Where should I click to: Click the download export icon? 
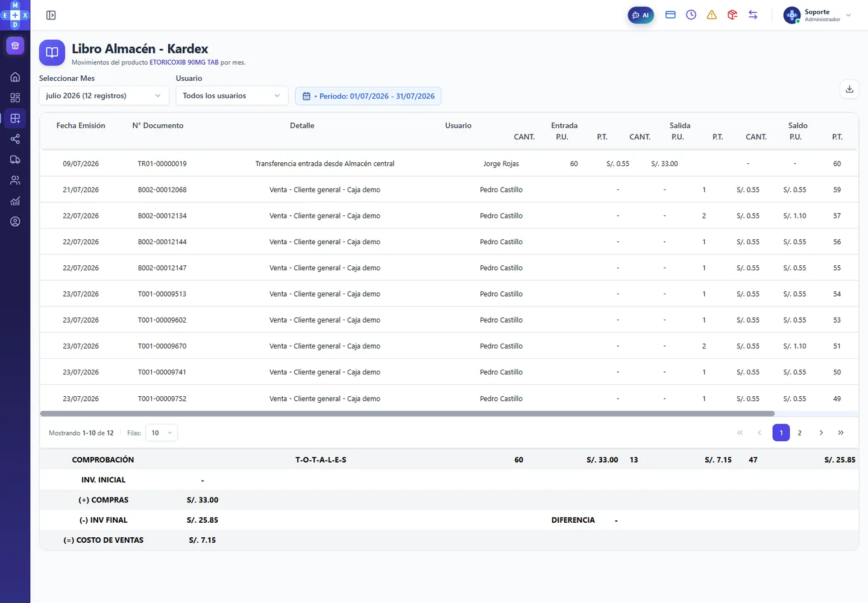click(849, 89)
